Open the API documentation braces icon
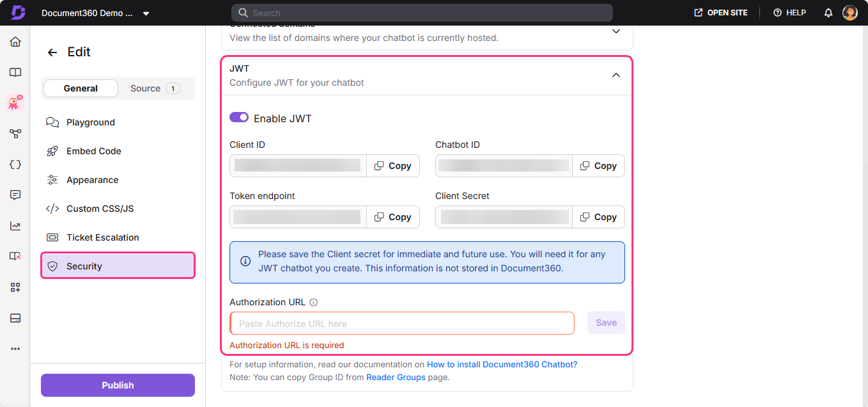This screenshot has height=407, width=868. (x=15, y=164)
